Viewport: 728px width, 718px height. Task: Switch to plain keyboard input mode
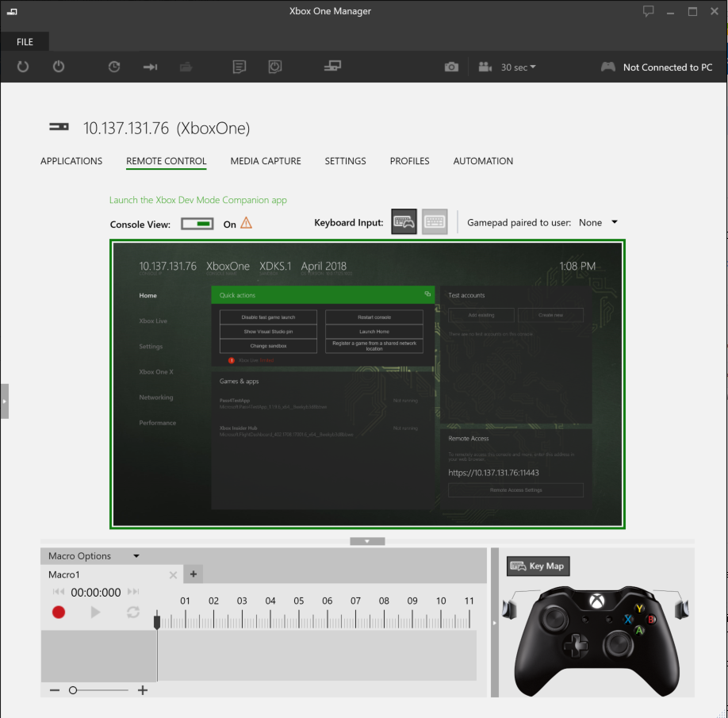click(x=435, y=222)
